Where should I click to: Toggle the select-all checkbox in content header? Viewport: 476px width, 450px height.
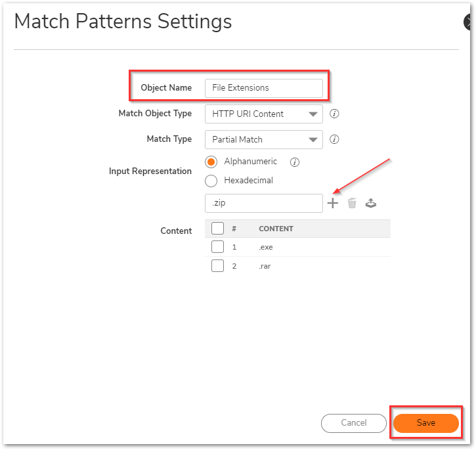(x=218, y=229)
